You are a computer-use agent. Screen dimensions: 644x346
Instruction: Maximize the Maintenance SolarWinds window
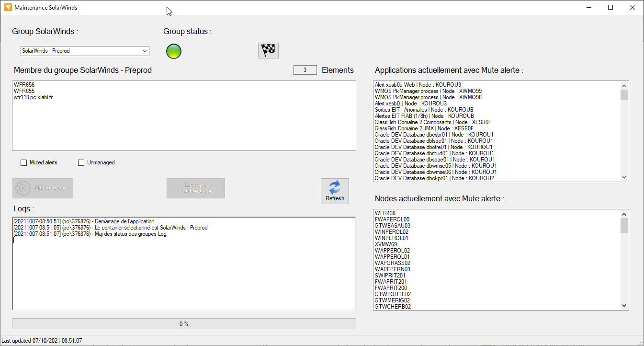click(x=610, y=7)
